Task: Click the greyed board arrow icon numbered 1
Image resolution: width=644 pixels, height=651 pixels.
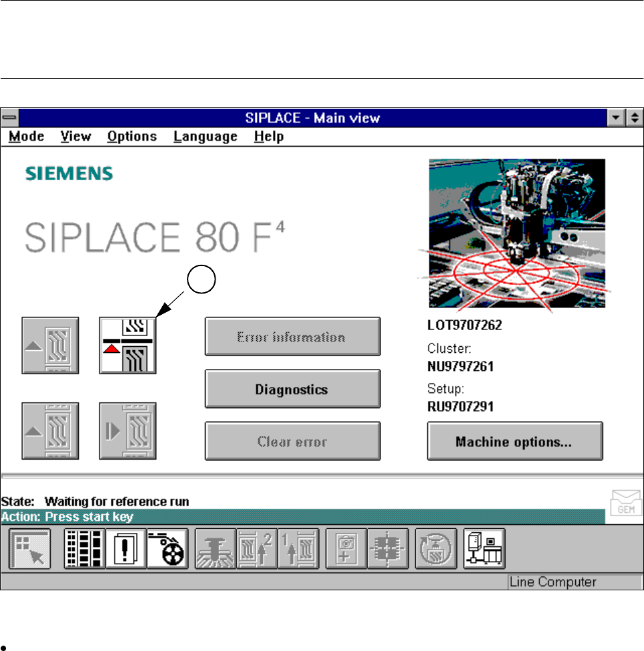Action: (298, 548)
